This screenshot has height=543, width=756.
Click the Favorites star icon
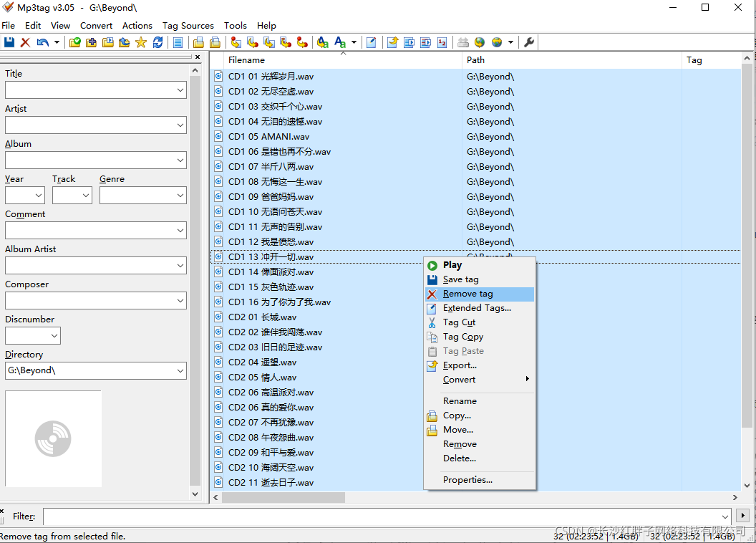(141, 42)
